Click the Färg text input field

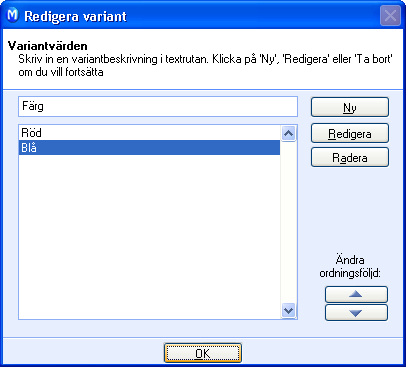pyautogui.click(x=158, y=107)
